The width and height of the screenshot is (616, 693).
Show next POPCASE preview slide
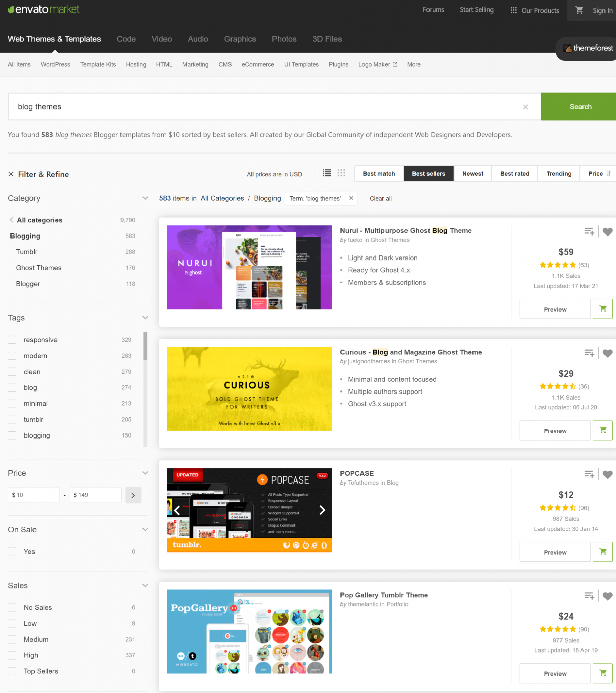tap(322, 510)
